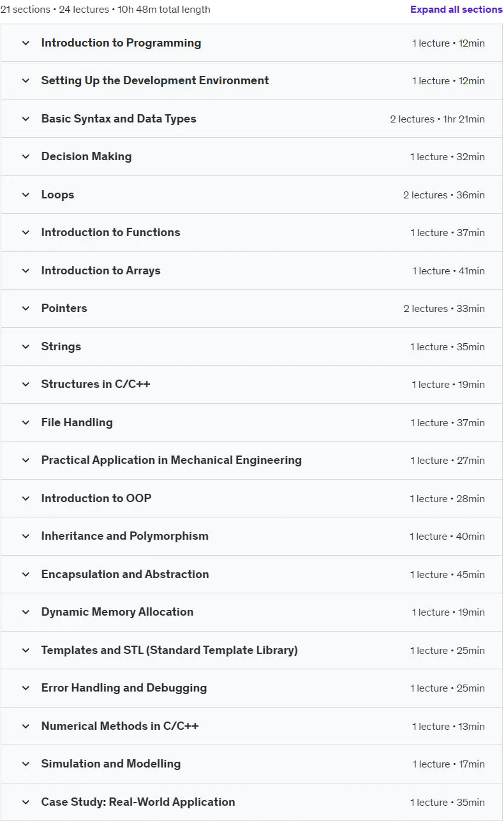Open Structures in C/C++ section title

[x=96, y=384]
